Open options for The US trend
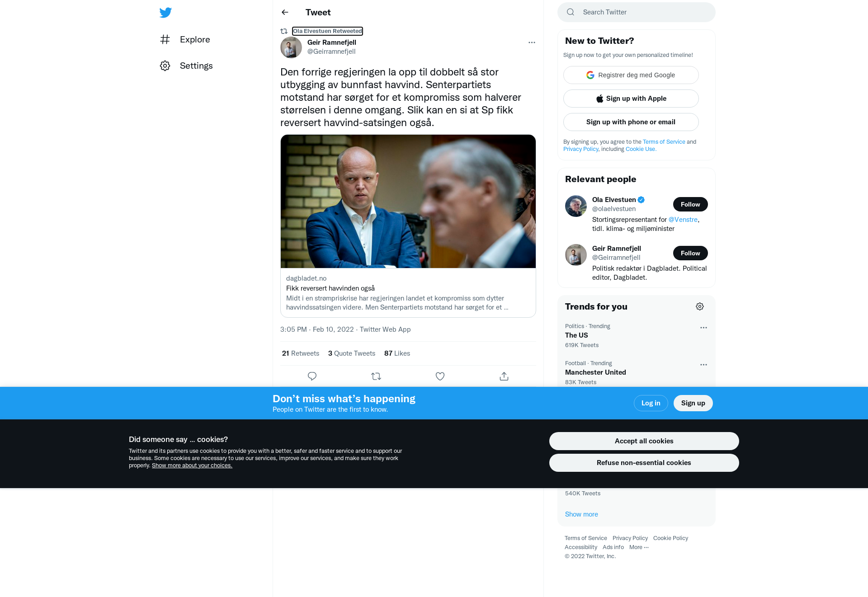 click(x=703, y=328)
